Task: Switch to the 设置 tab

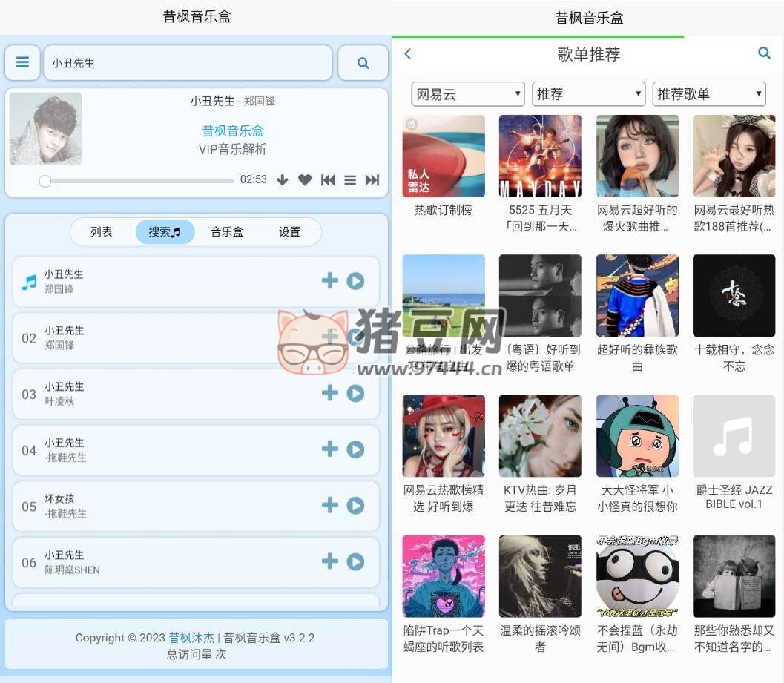Action: 290,231
